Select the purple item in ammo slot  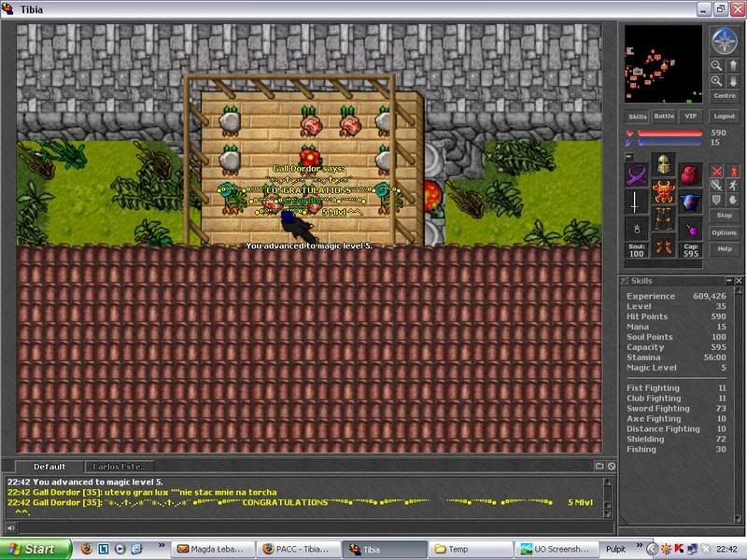click(x=690, y=229)
